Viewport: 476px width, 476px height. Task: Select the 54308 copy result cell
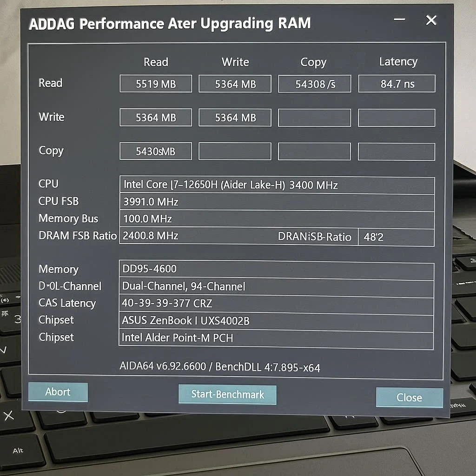pos(314,84)
